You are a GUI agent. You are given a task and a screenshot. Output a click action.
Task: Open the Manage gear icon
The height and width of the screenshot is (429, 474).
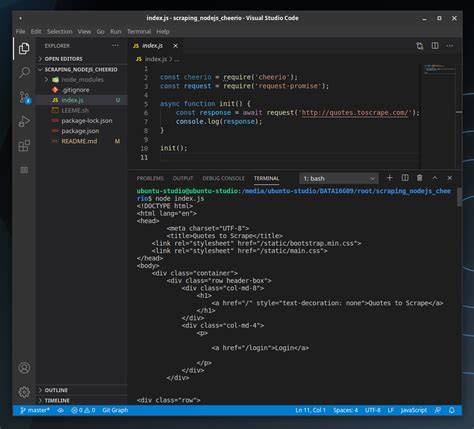point(24,392)
